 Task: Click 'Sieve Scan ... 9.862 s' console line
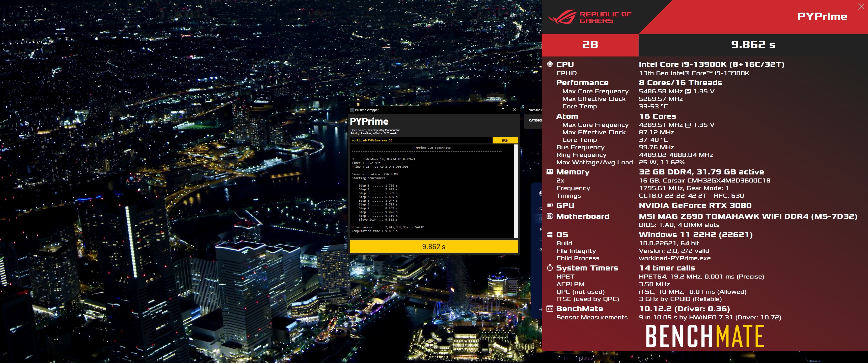coord(378,220)
